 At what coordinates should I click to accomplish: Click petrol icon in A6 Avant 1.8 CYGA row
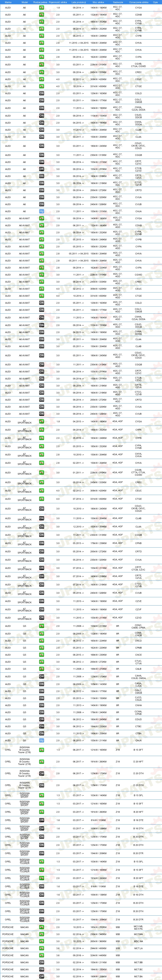[41, 218]
